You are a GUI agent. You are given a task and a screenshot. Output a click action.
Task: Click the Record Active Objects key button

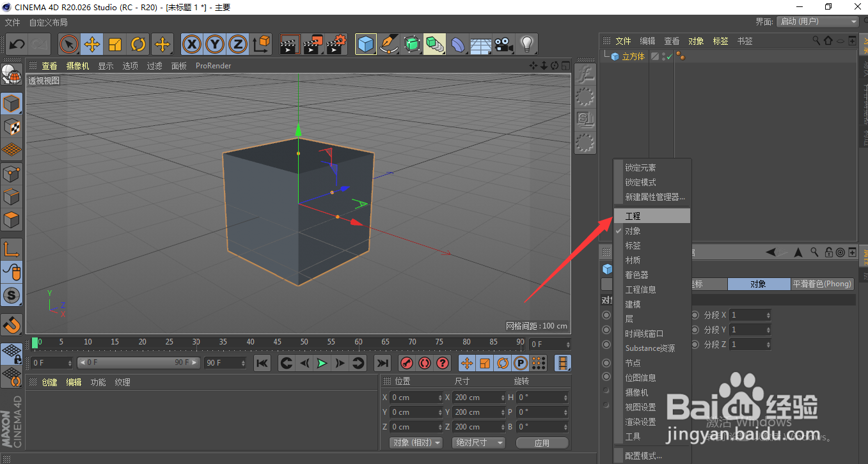point(406,363)
